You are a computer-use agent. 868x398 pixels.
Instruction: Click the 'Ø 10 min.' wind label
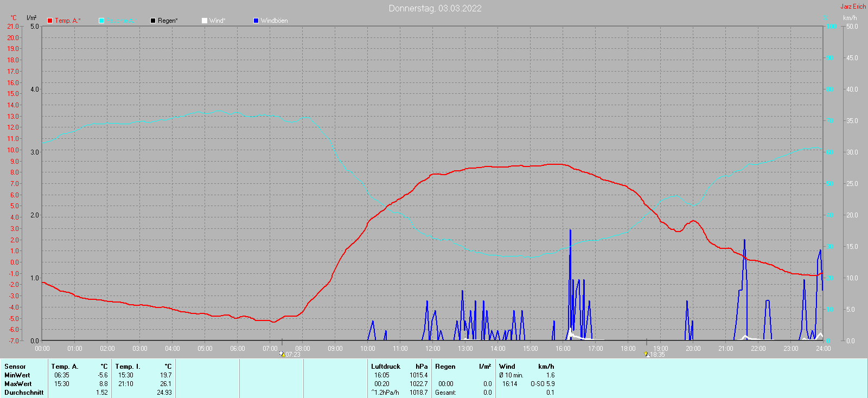click(x=512, y=375)
